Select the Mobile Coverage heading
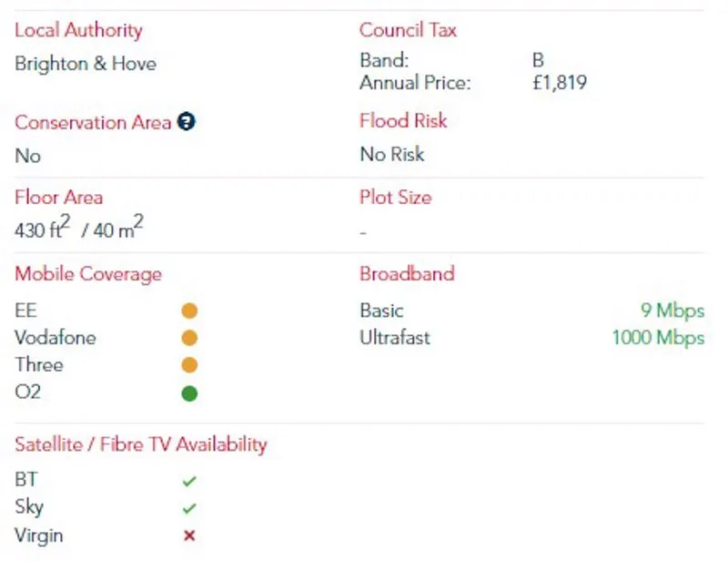Image resolution: width=728 pixels, height=561 pixels. point(88,274)
